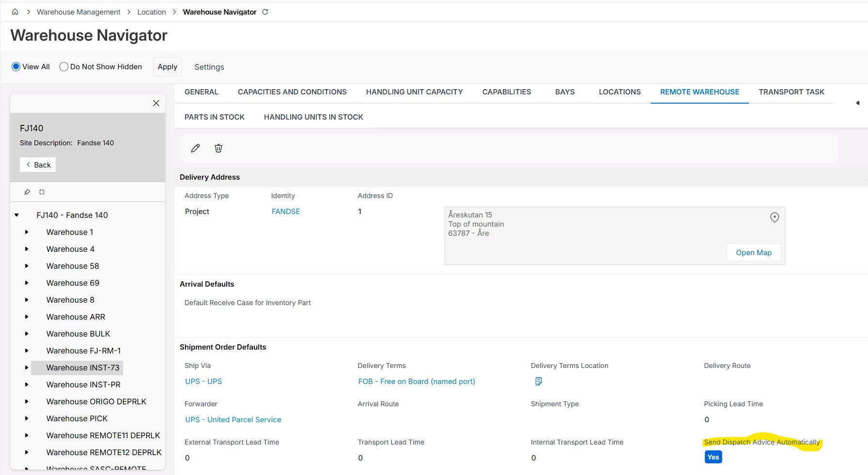The image size is (868, 475).
Task: Collapse the FJ140 - Fandse 140 root node
Action: (16, 215)
